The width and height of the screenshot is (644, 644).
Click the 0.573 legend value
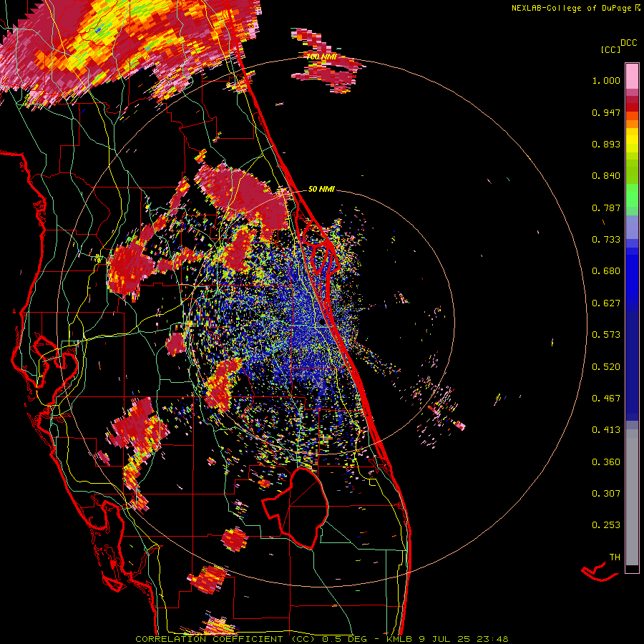[x=606, y=335]
